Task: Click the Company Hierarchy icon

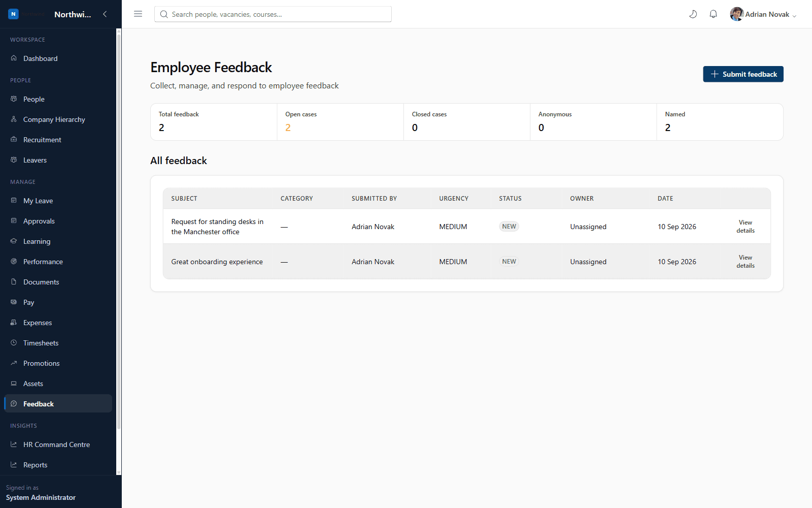Action: (14, 119)
